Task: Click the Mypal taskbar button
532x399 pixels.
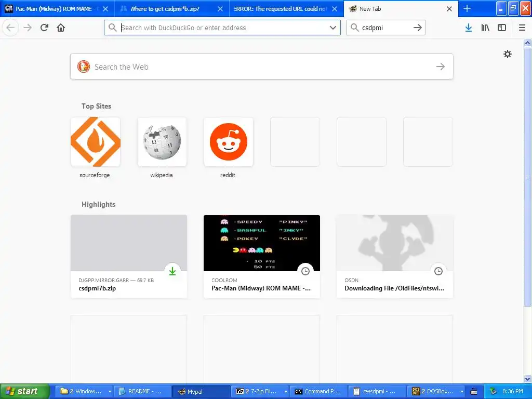Action: (x=201, y=391)
